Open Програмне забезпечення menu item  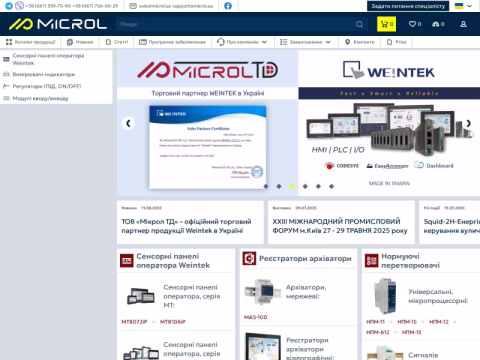[172, 42]
